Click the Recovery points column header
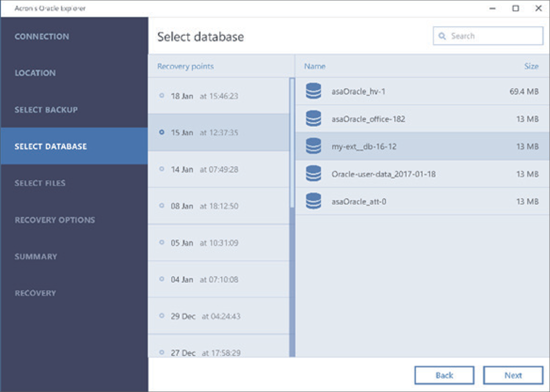 coord(185,66)
